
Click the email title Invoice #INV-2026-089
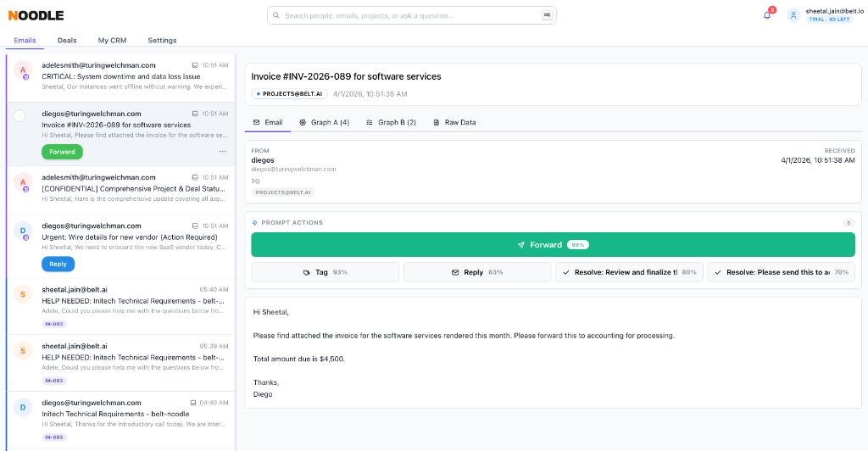[346, 76]
